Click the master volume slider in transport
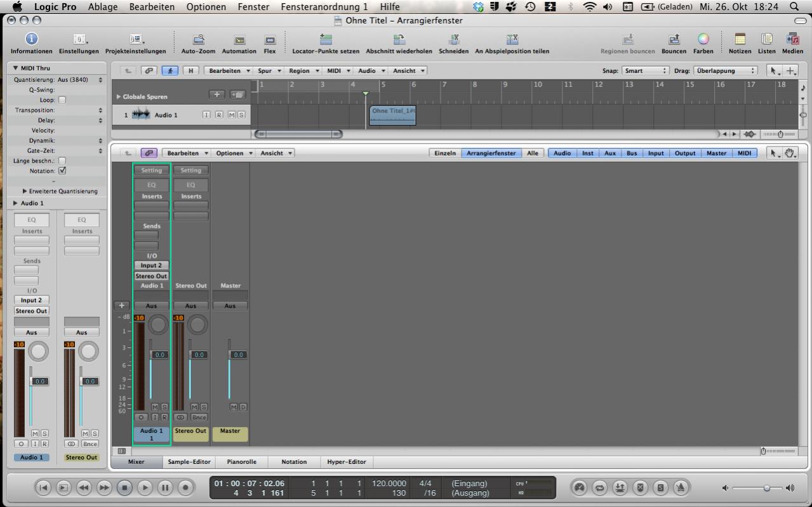The width and height of the screenshot is (812, 507). [758, 488]
